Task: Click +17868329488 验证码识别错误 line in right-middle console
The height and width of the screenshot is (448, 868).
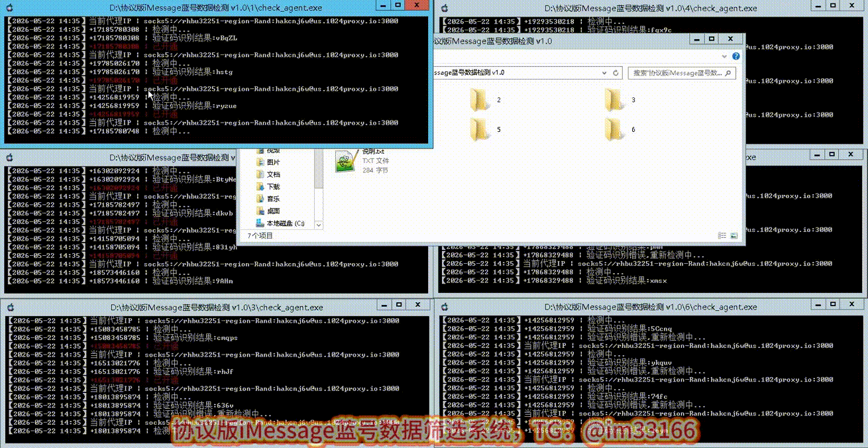Action: point(574,255)
